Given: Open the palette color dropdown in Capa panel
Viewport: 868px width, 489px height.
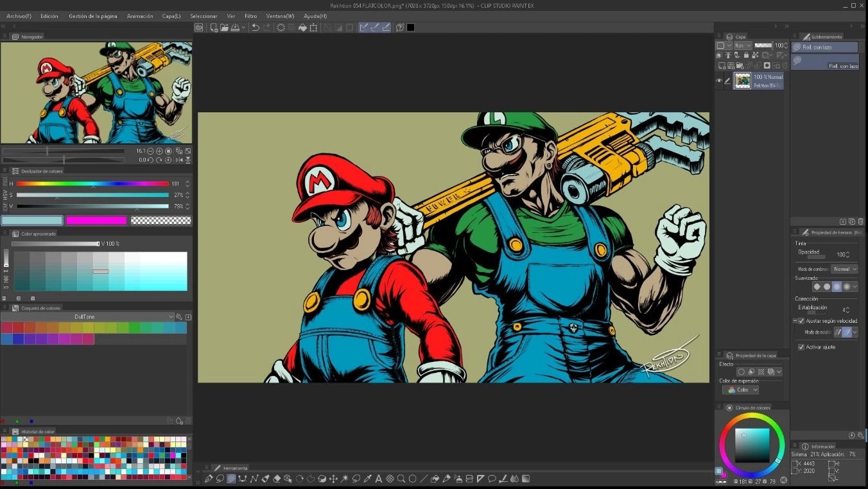Looking at the screenshot, I should click(724, 46).
